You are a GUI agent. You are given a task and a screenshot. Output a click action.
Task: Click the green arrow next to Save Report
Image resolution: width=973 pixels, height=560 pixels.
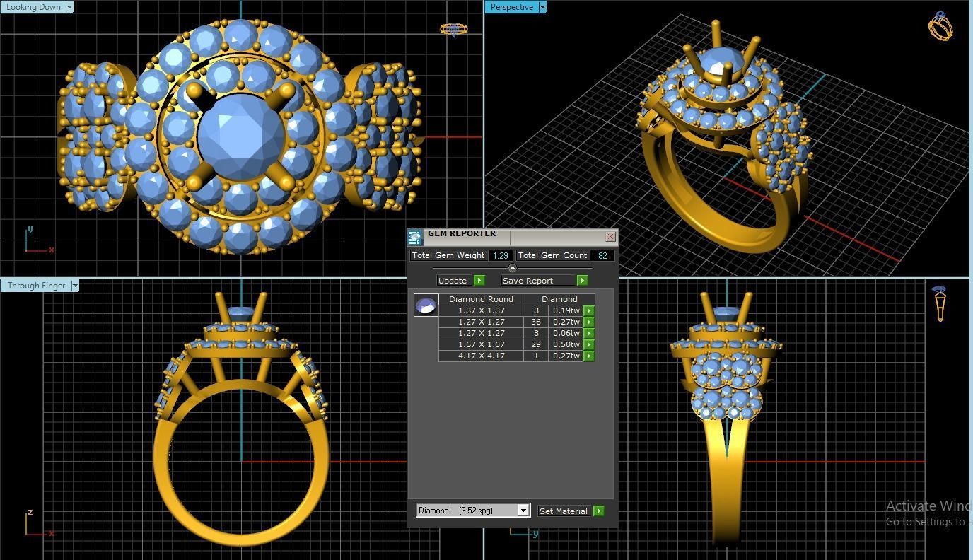[x=582, y=281]
